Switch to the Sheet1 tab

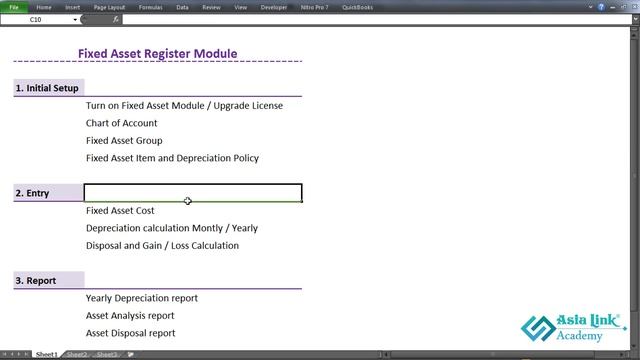[x=47, y=354]
